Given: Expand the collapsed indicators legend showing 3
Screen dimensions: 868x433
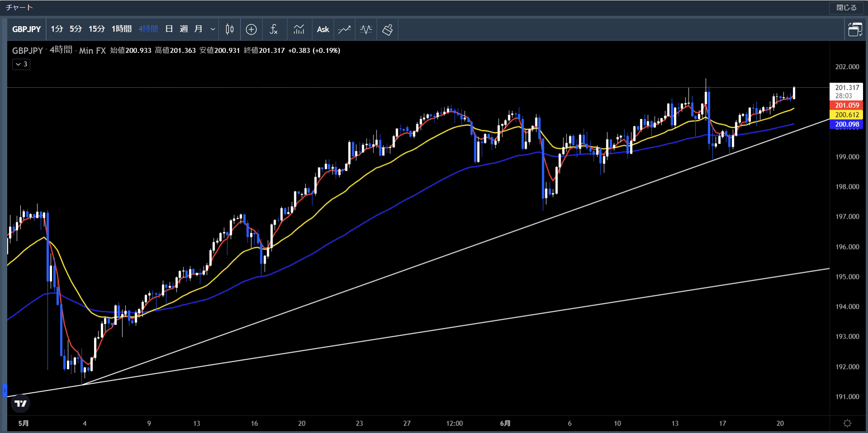Looking at the screenshot, I should [21, 64].
